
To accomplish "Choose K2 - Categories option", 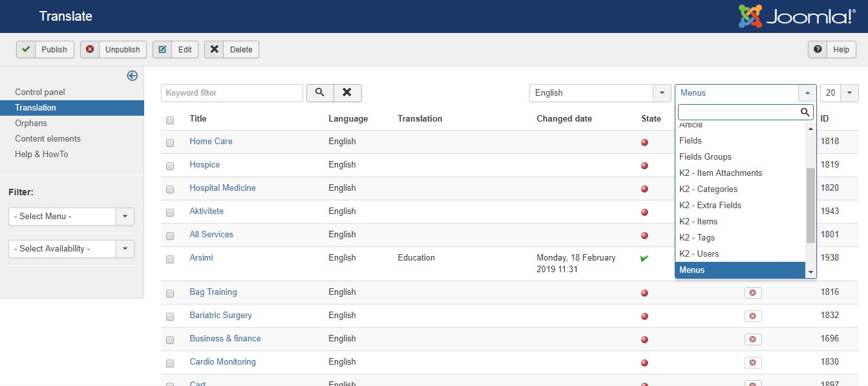I will 741,189.
